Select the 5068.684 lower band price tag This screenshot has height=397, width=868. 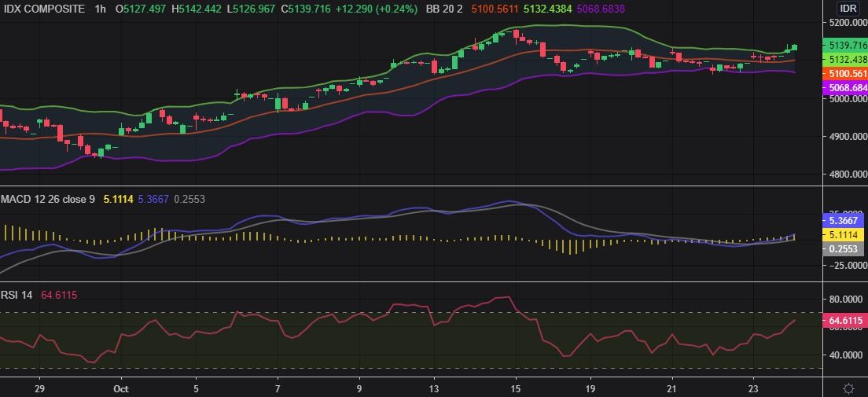point(845,88)
